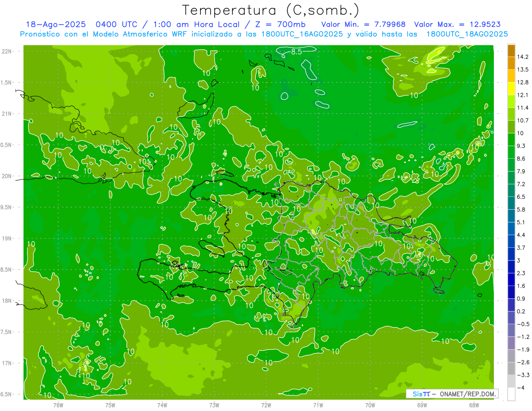Click the orange swatch between 14.2 and 13.5
532x411 pixels.
pos(511,63)
